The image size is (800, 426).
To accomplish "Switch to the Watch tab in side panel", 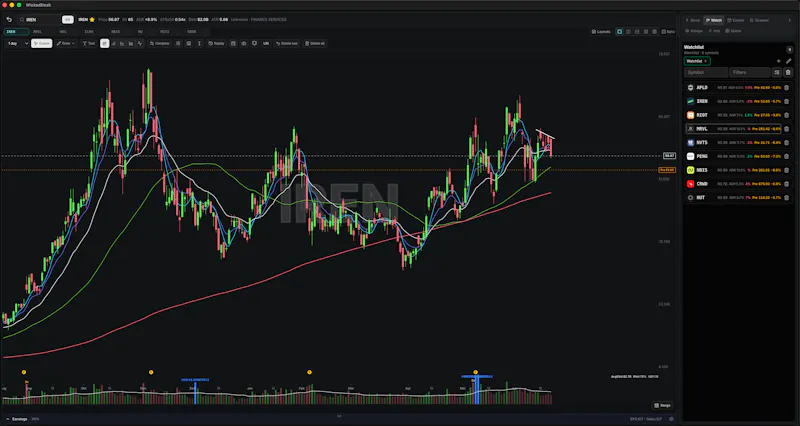I will [714, 20].
